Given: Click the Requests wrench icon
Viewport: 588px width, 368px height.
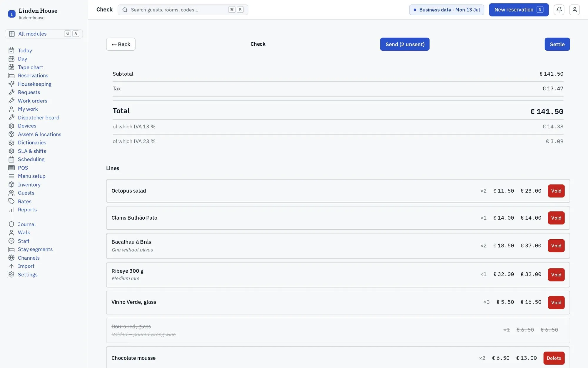Looking at the screenshot, I should point(11,92).
